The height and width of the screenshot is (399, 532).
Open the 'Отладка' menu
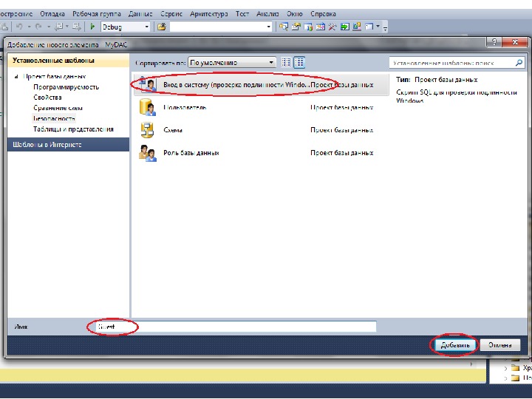[x=52, y=14]
